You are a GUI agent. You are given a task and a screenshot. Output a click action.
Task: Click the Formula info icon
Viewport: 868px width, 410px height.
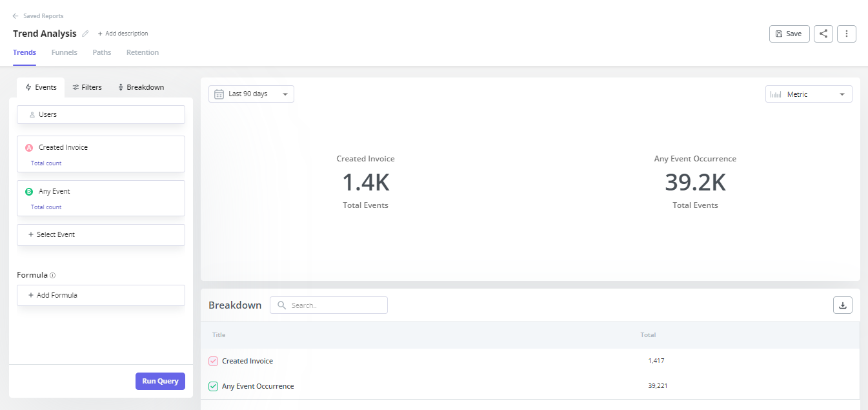[53, 275]
